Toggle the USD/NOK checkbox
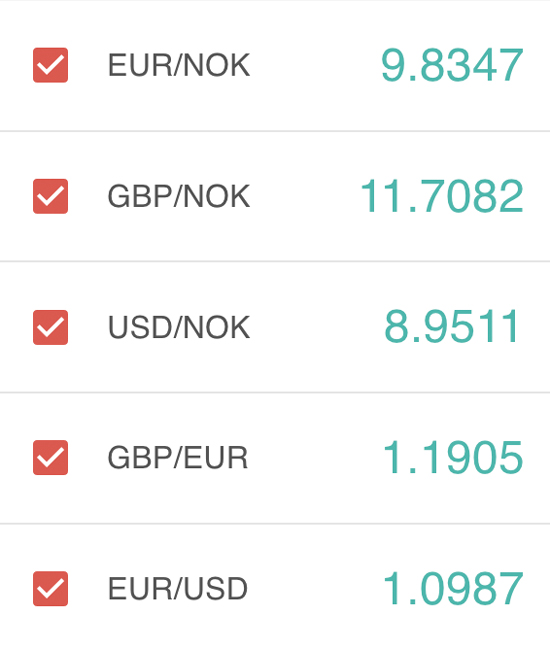The height and width of the screenshot is (649, 550). tap(50, 327)
